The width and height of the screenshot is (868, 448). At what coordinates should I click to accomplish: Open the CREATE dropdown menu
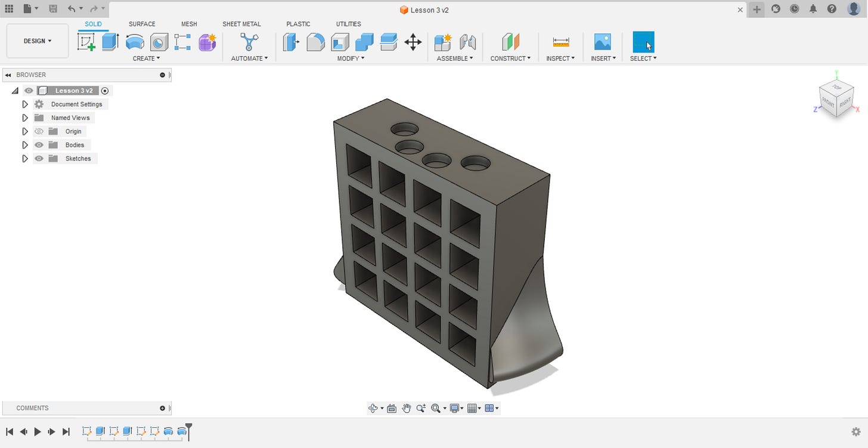pyautogui.click(x=146, y=58)
